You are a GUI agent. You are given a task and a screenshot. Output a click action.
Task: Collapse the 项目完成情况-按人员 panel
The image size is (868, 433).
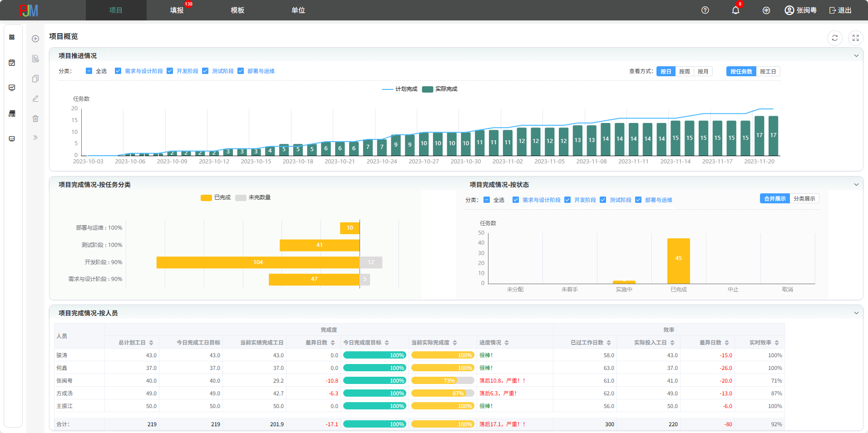coord(856,313)
